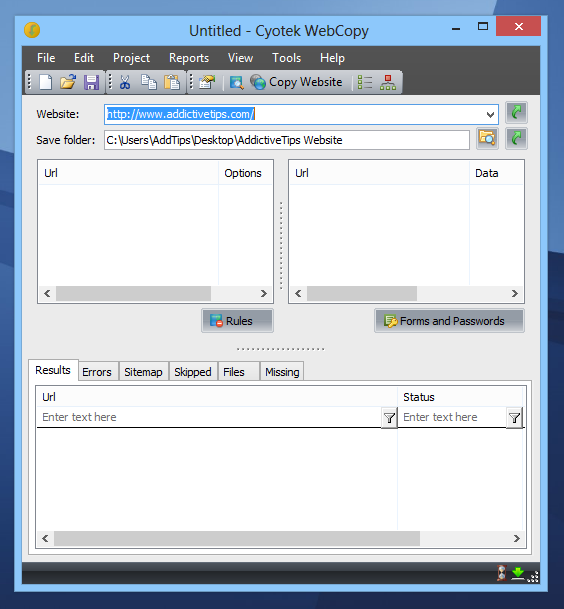This screenshot has height=609, width=564.
Task: Click the Status column header in Results
Action: [460, 397]
